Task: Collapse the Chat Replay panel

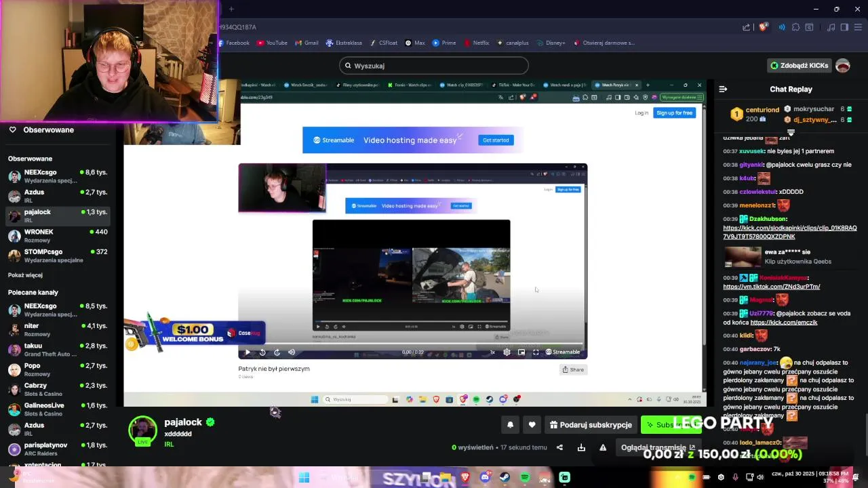Action: 723,89
